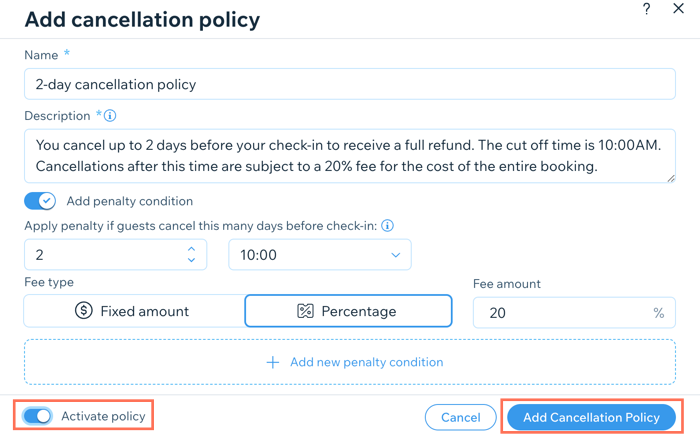Decrease days using the stepper down arrow
The height and width of the screenshot is (436, 700).
pyautogui.click(x=192, y=260)
